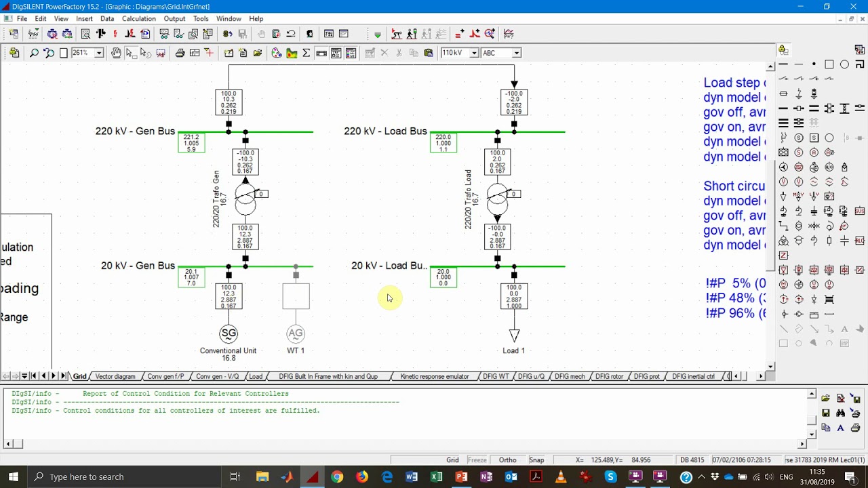Switch to the Kinetic response emulator tab
Screen dimensions: 868x488
[x=435, y=376]
